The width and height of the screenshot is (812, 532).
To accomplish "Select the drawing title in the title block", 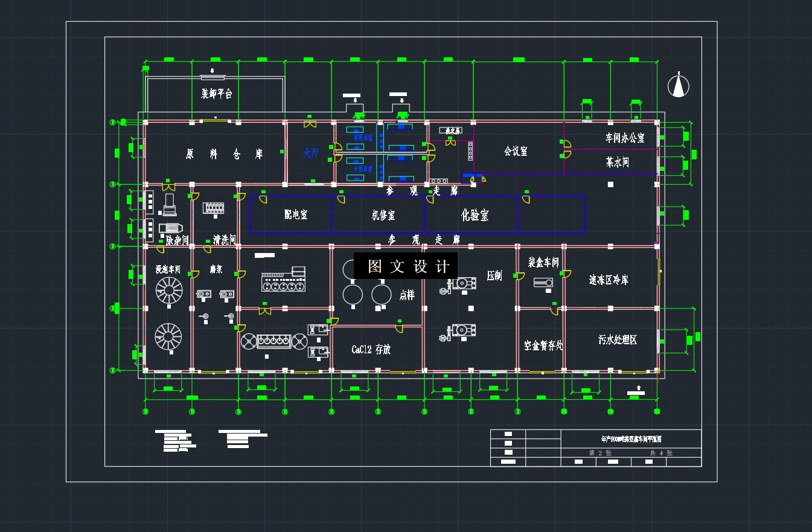I will [631, 439].
